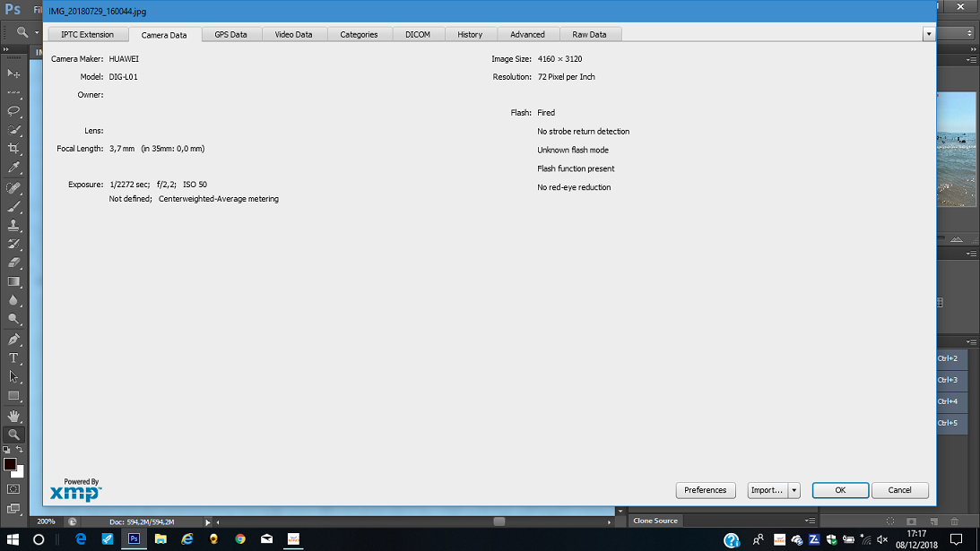Image resolution: width=980 pixels, height=551 pixels.
Task: Open the tab overflow dropdown arrow
Action: (929, 34)
